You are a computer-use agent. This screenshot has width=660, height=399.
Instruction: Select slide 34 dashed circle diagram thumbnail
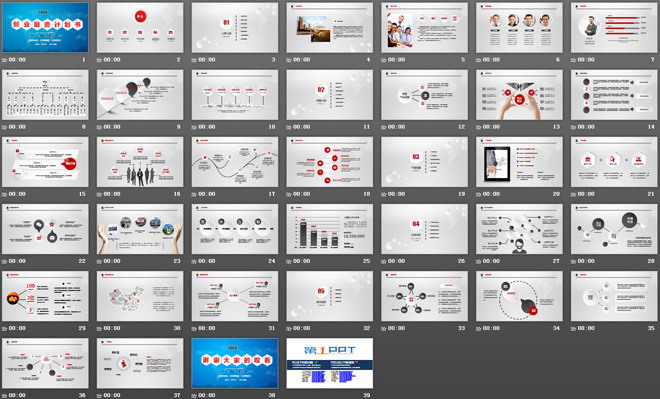click(519, 296)
